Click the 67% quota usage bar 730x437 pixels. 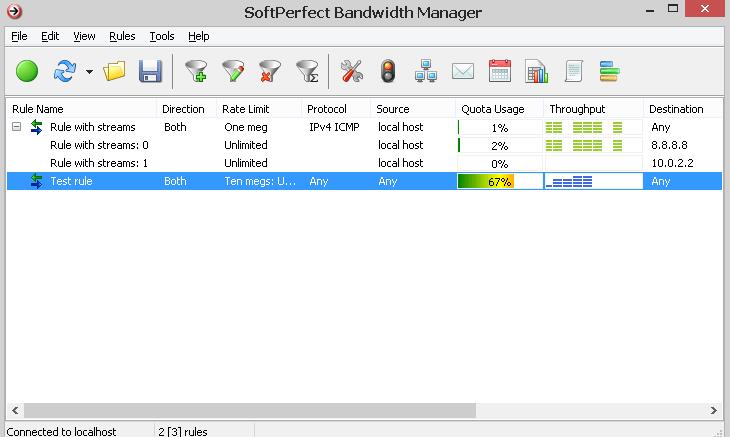click(x=500, y=181)
